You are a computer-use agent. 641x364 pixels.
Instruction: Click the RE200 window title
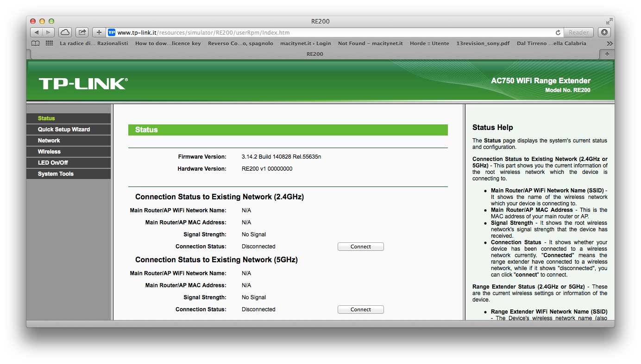point(320,21)
